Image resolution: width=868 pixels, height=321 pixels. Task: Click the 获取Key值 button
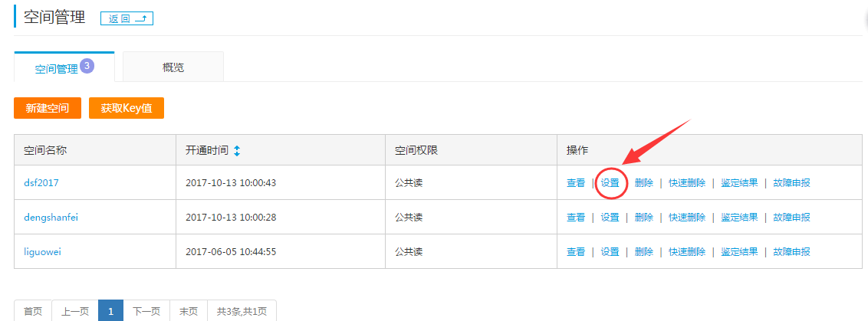point(127,109)
